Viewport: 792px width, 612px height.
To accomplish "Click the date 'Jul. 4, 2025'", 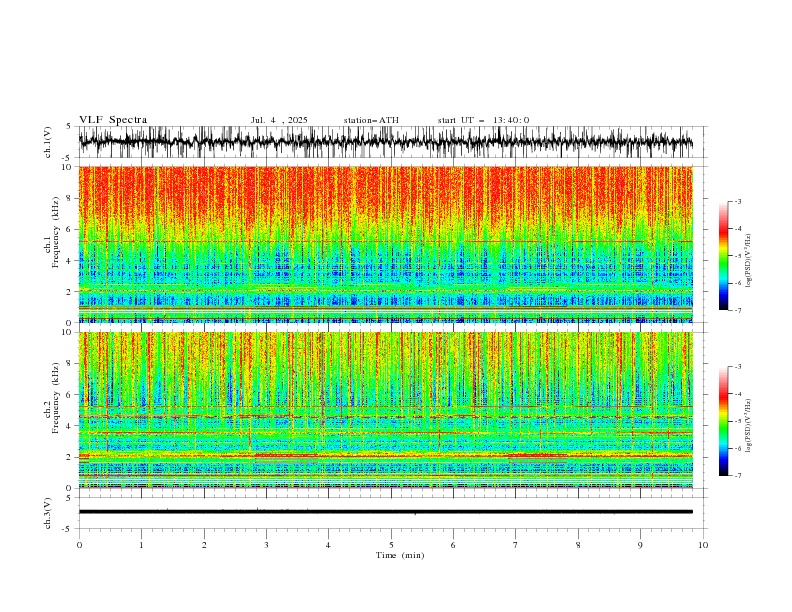I will click(x=279, y=120).
